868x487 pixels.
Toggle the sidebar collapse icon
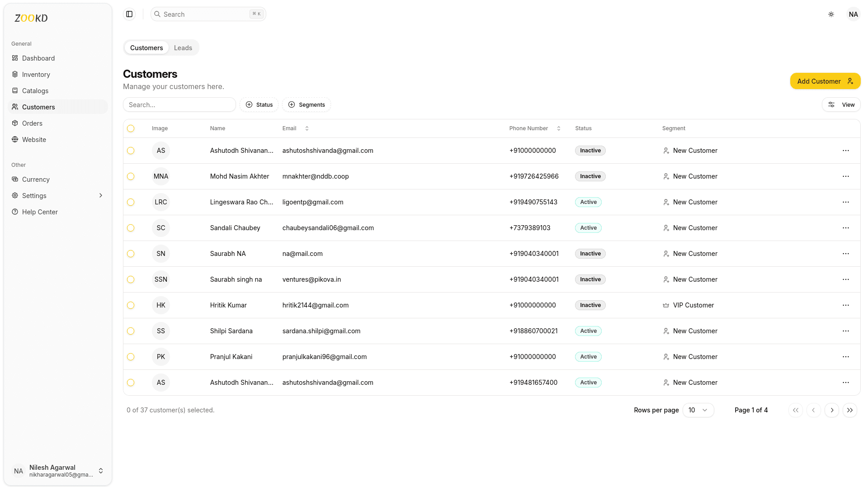(x=129, y=14)
